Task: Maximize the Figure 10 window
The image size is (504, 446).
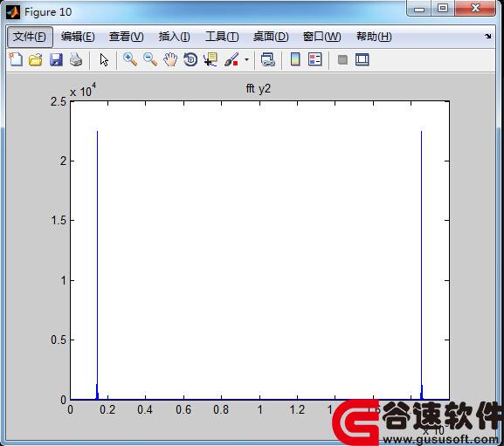Action: click(443, 8)
